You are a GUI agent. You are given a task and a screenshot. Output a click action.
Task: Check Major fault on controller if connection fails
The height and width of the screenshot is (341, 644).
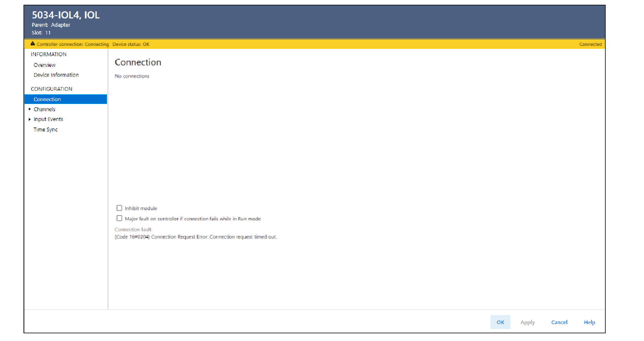(x=119, y=218)
